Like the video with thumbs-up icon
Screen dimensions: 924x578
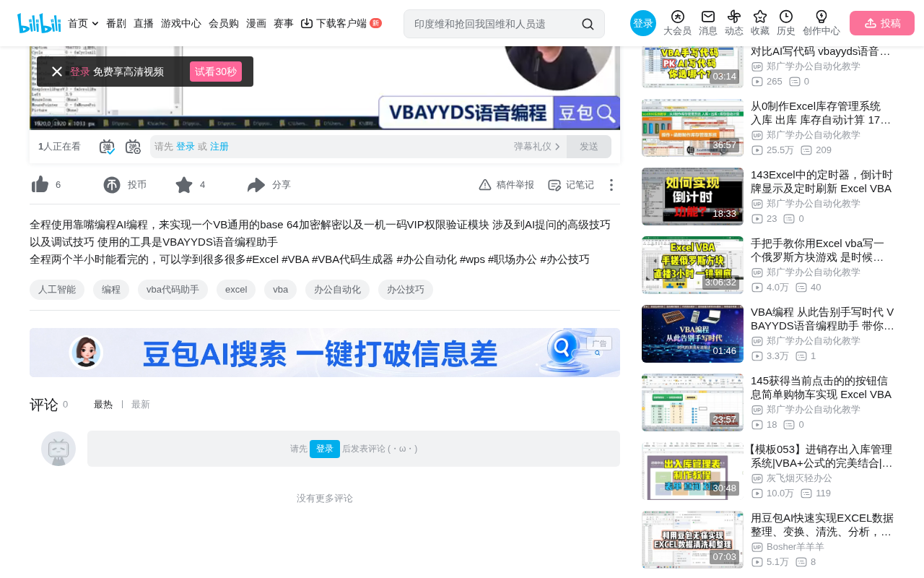40,185
